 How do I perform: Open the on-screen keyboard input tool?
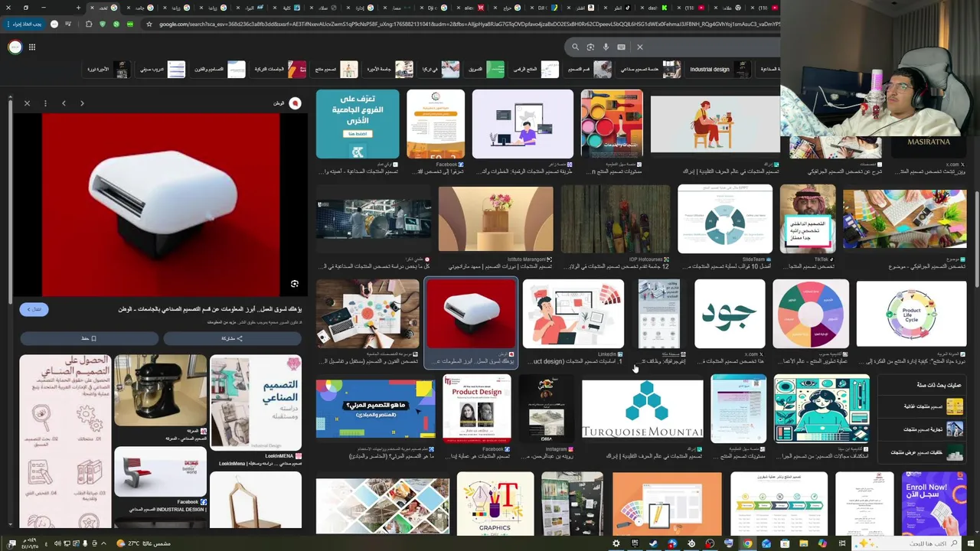tap(621, 47)
